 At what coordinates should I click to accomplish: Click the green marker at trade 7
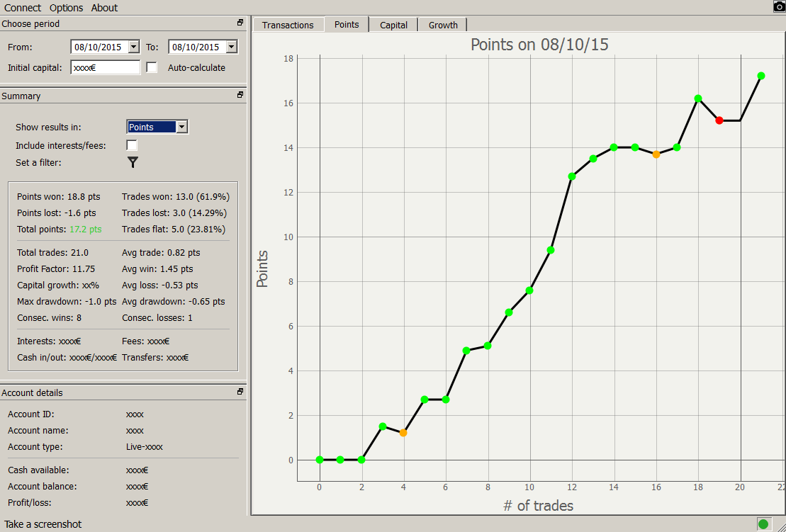coord(466,351)
